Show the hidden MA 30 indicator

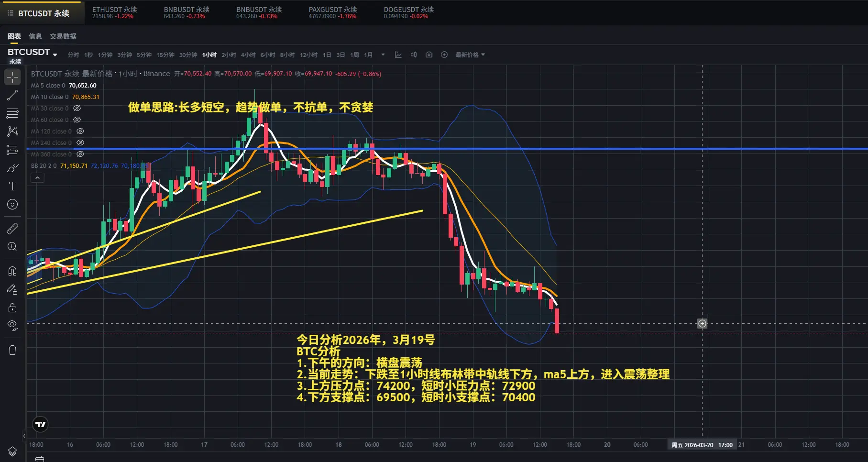(77, 109)
